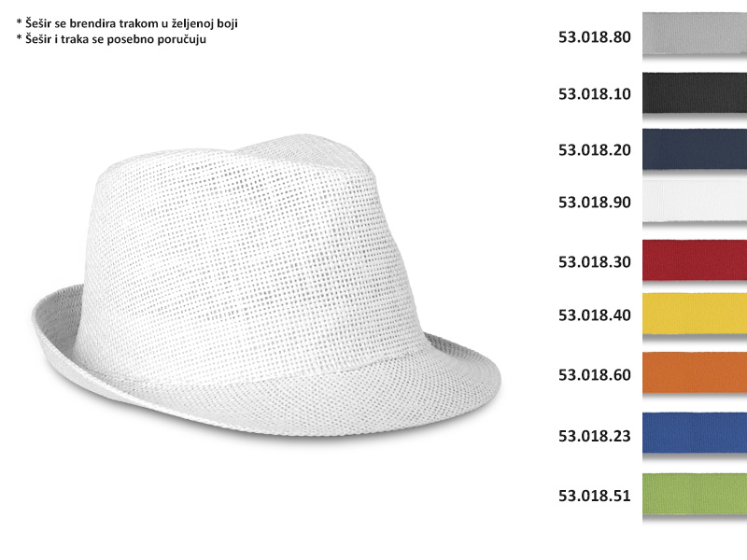Select the yellow ribbon swatch 53.018.40
This screenshot has width=747, height=560.
[695, 314]
